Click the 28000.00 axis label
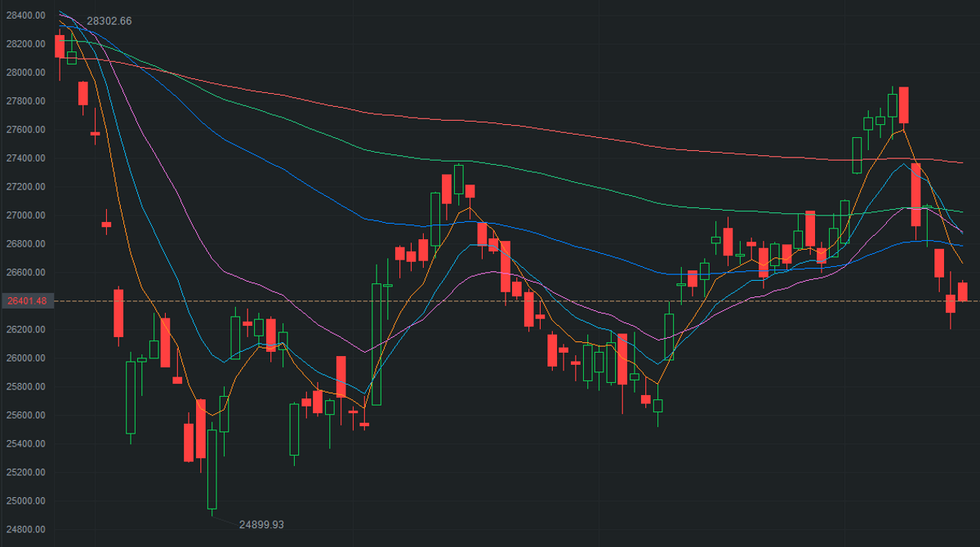 click(x=27, y=73)
